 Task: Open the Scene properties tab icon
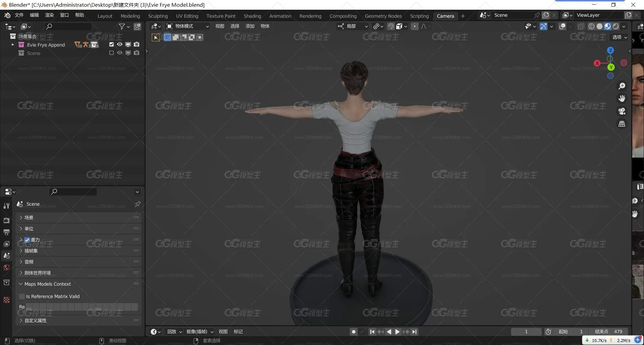pyautogui.click(x=6, y=256)
